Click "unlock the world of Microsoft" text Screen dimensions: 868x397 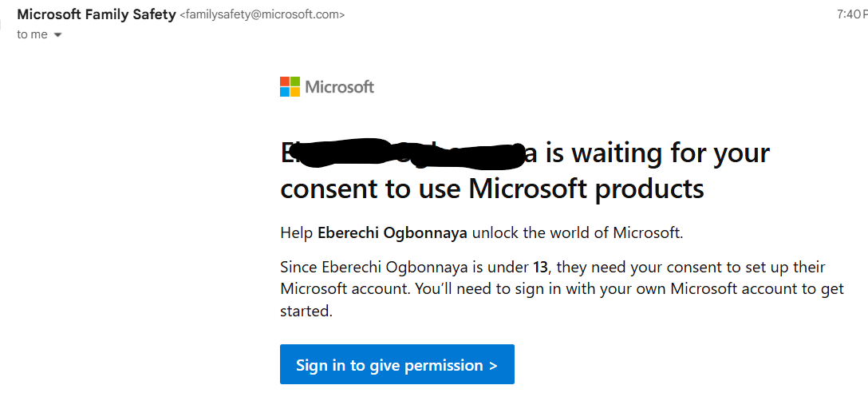[x=576, y=233]
